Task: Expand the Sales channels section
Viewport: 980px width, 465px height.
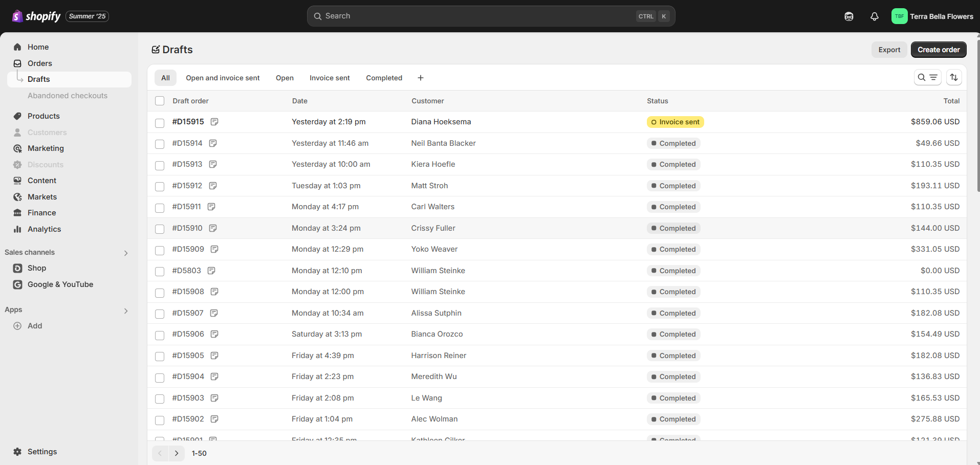Action: tap(126, 253)
